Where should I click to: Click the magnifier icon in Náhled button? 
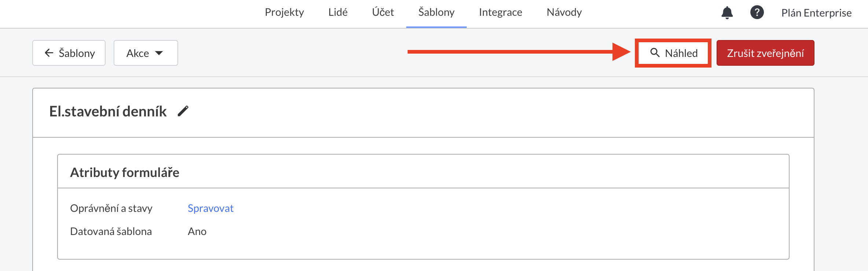point(655,53)
